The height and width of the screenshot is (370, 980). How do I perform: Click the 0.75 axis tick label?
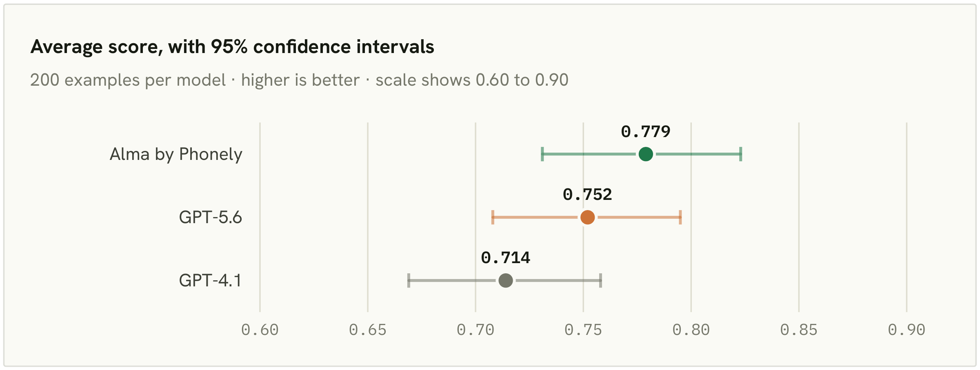[x=583, y=330]
